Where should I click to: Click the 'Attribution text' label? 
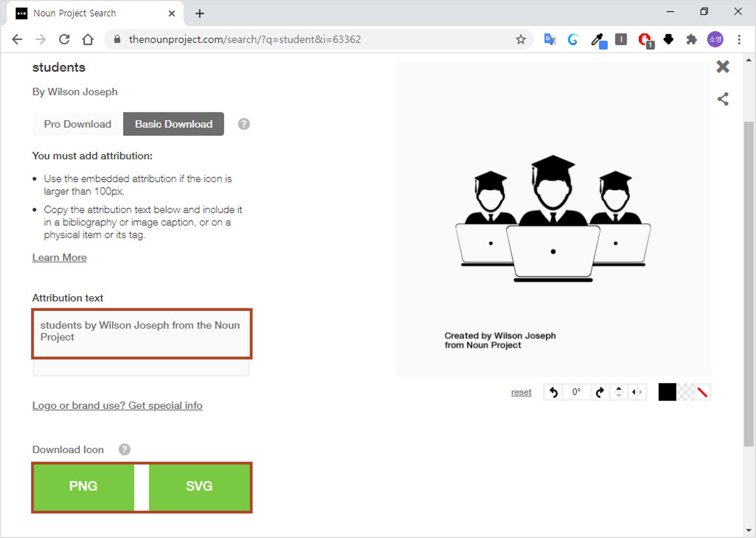(x=68, y=298)
